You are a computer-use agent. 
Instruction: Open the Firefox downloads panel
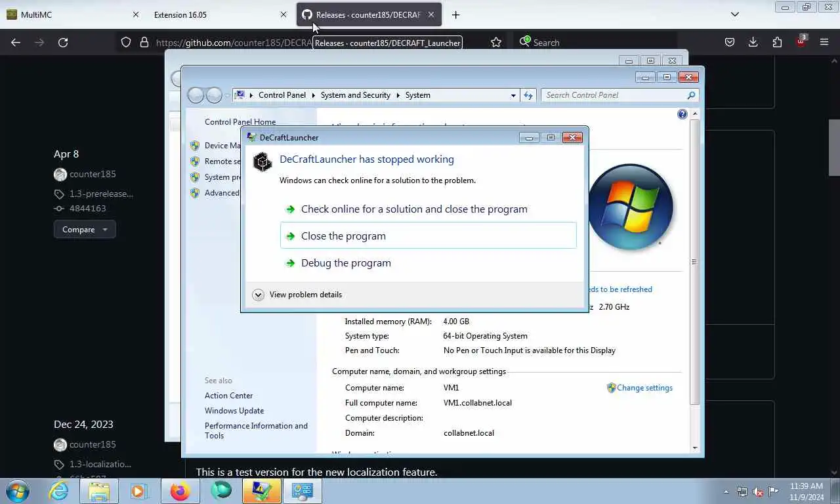pyautogui.click(x=753, y=42)
